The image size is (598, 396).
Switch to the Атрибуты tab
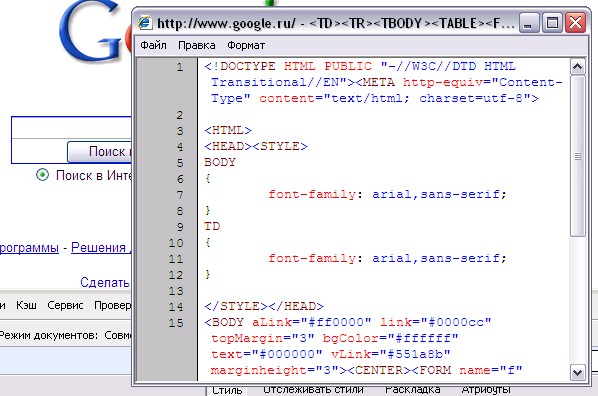click(x=486, y=390)
